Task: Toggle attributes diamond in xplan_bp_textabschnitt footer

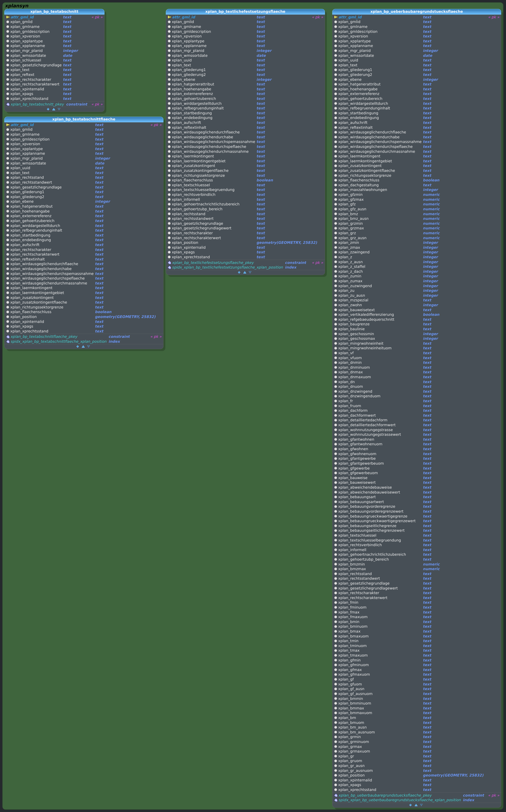Action: (48, 109)
